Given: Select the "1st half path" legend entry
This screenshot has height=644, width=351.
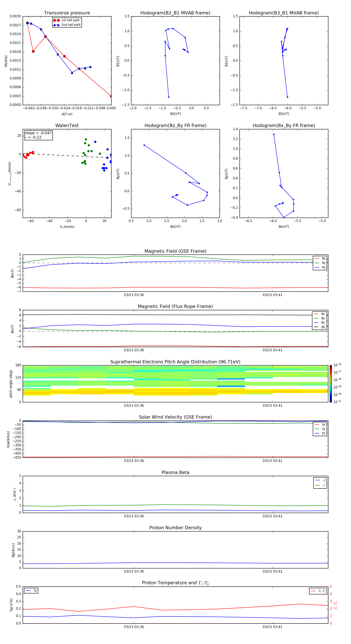Looking at the screenshot, I should pyautogui.click(x=67, y=20).
